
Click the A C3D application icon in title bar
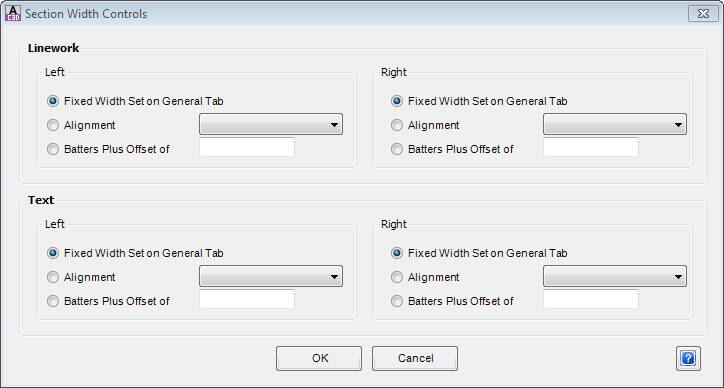13,13
